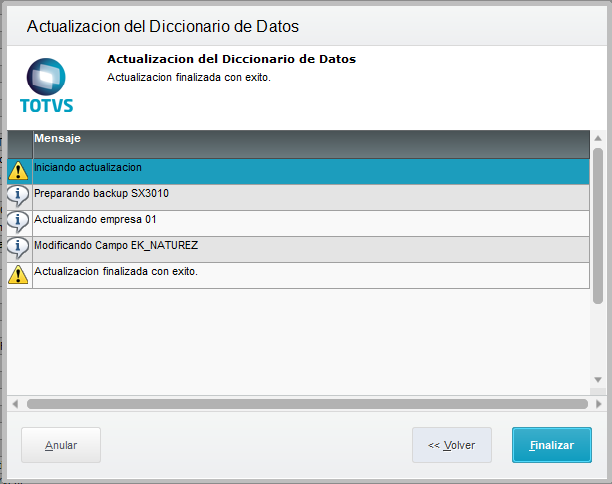Image resolution: width=612 pixels, height=484 pixels.
Task: Click the vertical scrollbar thumb
Action: coord(598,226)
